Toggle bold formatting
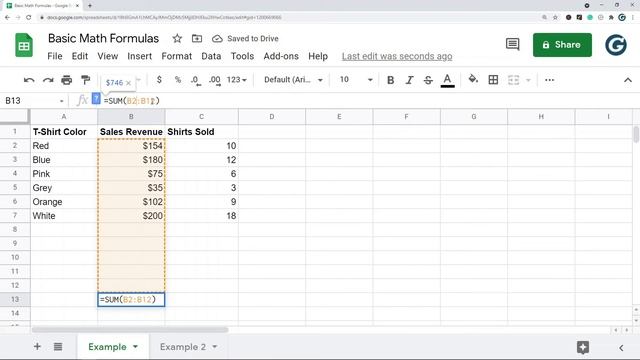640x360 pixels. click(391, 80)
